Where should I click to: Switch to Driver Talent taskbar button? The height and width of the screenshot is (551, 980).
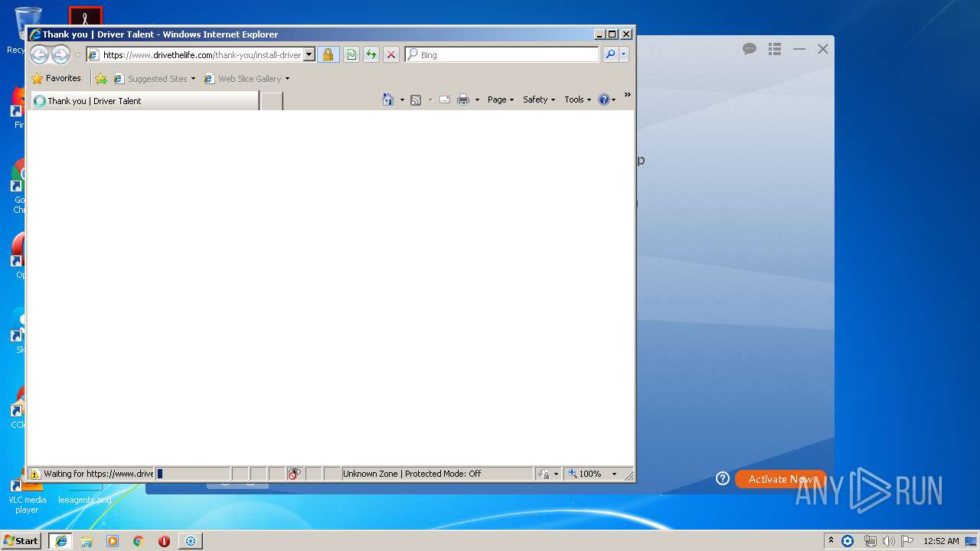tap(191, 541)
